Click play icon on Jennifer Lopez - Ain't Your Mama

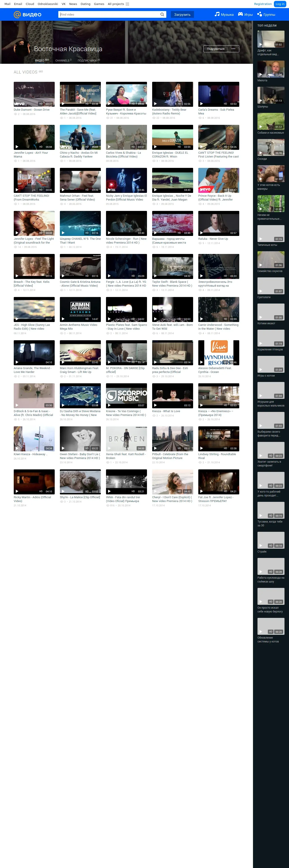17,147
